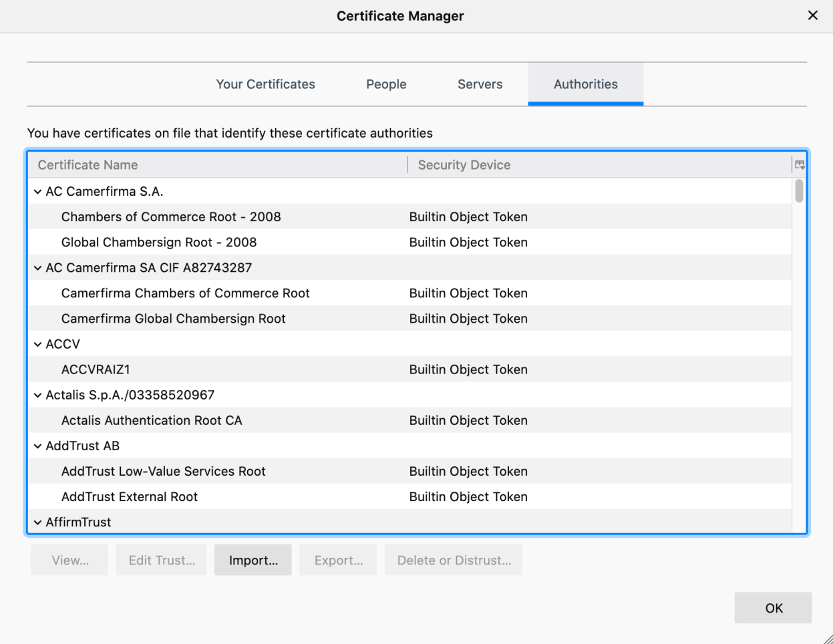The image size is (833, 644).
Task: Select Global Chambersign Root - 2008 certificate
Action: point(409,243)
